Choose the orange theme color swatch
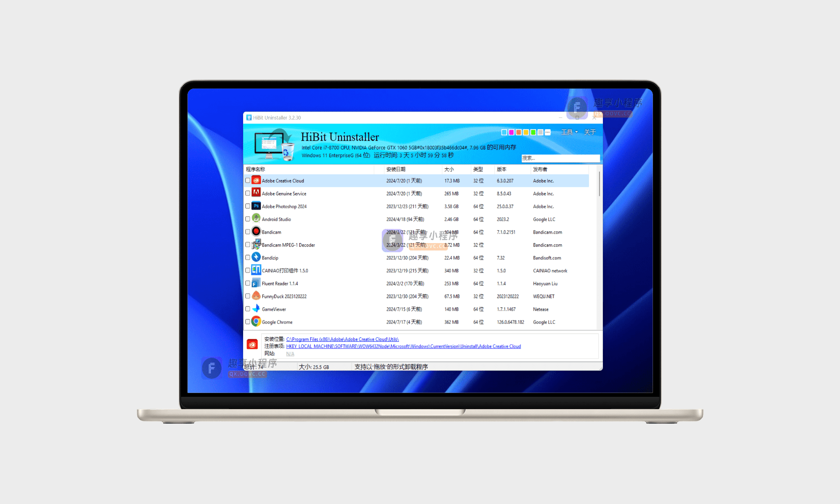The width and height of the screenshot is (840, 504). tap(519, 133)
